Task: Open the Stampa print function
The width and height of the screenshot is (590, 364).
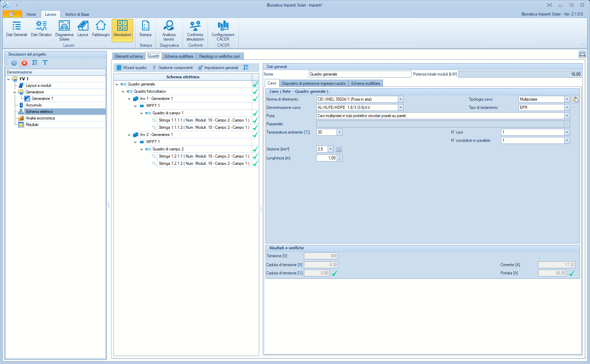Action: pos(145,29)
